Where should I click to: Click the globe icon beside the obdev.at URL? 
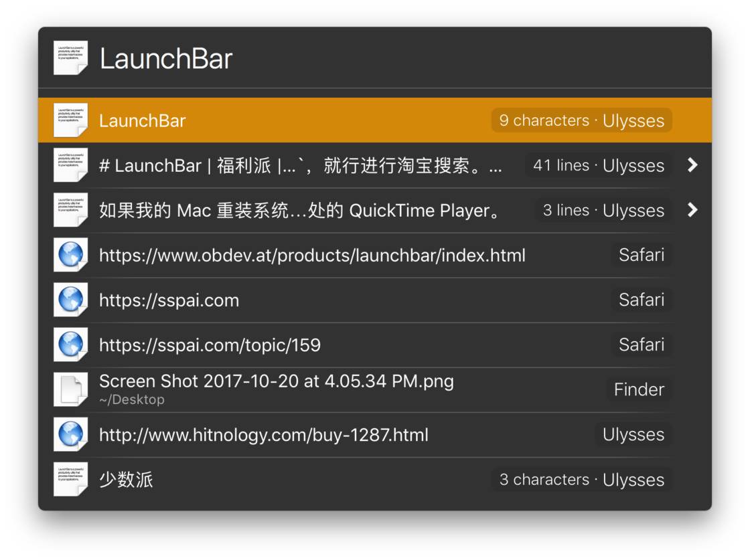(70, 255)
